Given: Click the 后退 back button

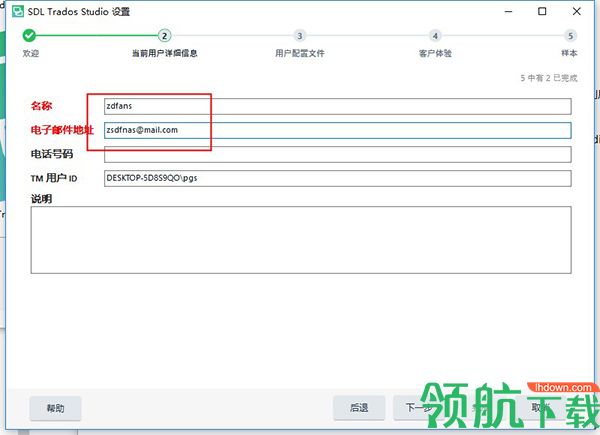Looking at the screenshot, I should tap(359, 408).
